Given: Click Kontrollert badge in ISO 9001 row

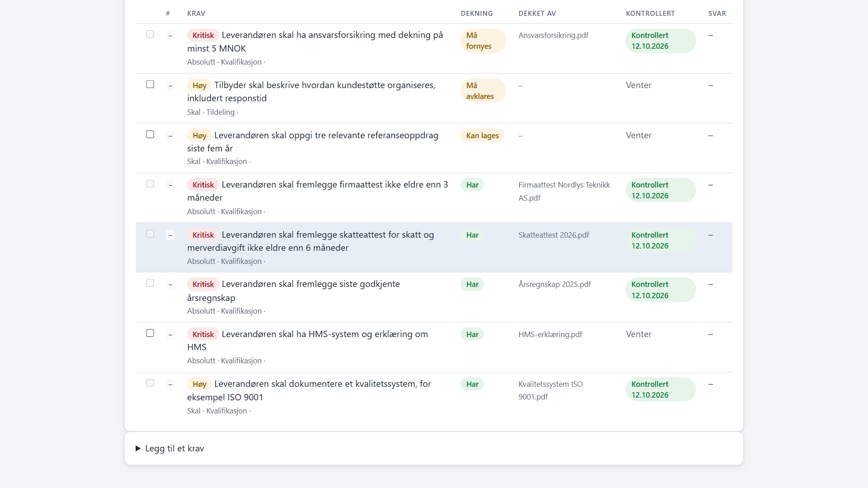Looking at the screenshot, I should click(x=661, y=389).
